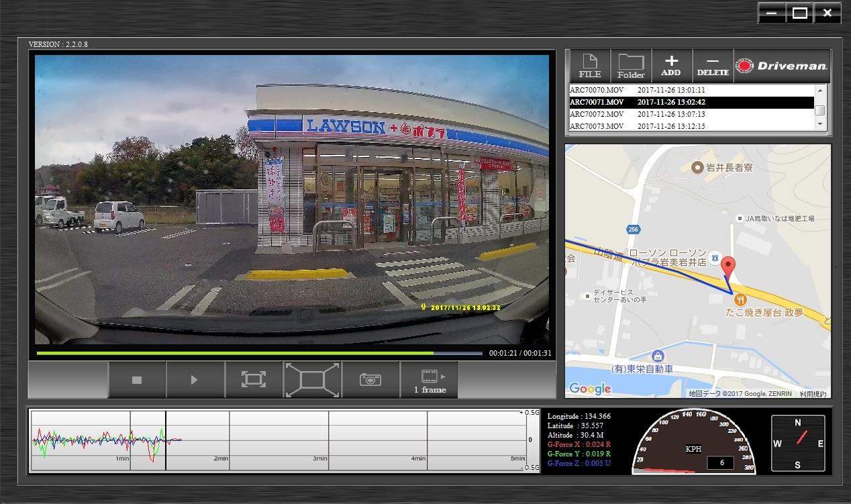Click the 00:01:21 / 00:01:31 time display
Image resolution: width=851 pixels, height=504 pixels.
(520, 353)
